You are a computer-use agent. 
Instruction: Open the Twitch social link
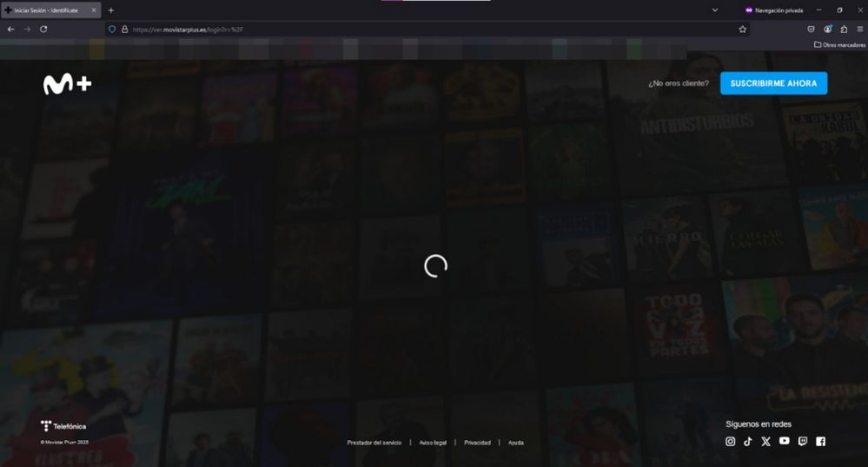[x=802, y=442]
